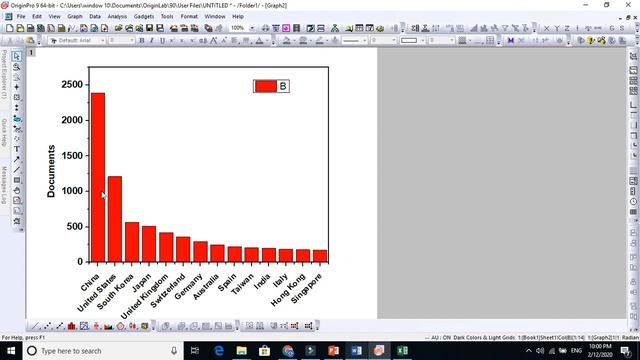Open the Help menu
Screen dimensions: 640x360
[238, 17]
